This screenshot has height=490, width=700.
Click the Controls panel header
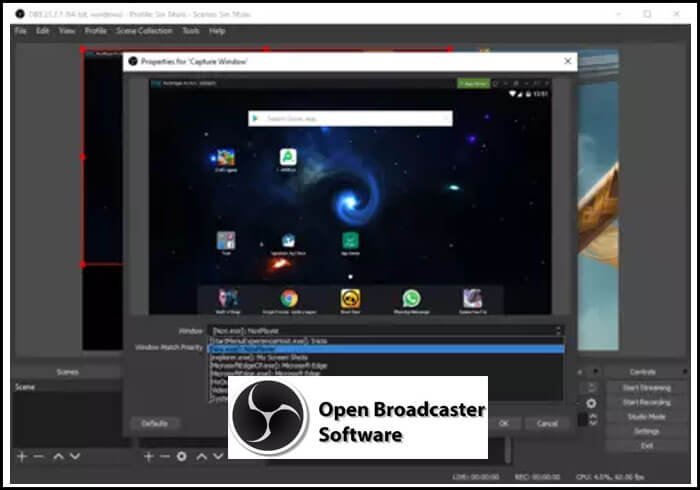click(643, 372)
